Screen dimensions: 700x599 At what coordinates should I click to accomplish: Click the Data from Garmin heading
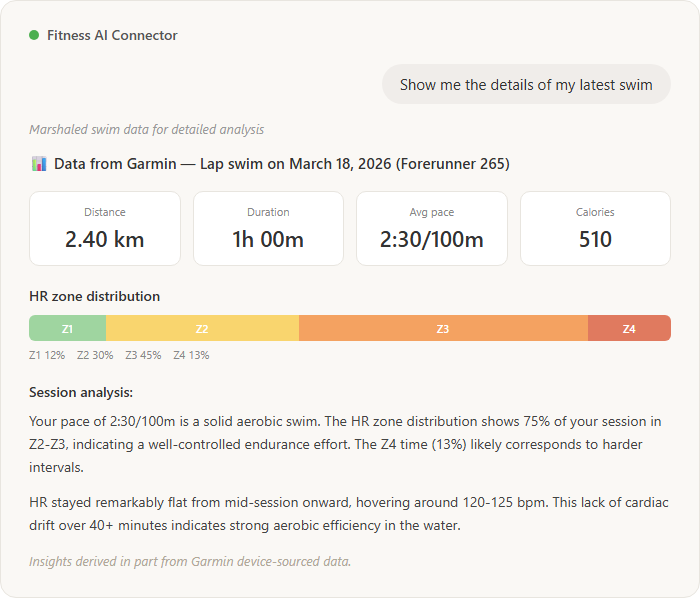point(282,164)
